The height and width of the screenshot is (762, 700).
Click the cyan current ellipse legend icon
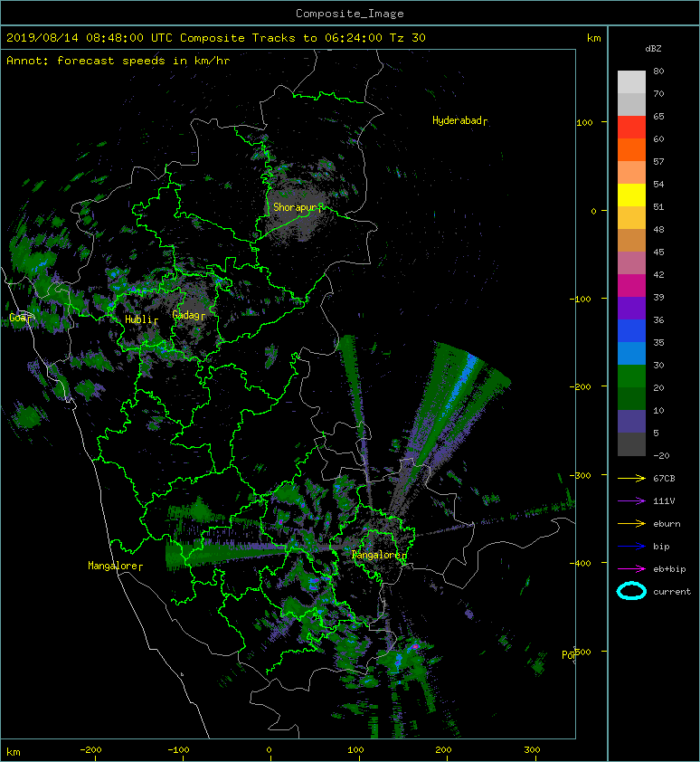(x=631, y=591)
